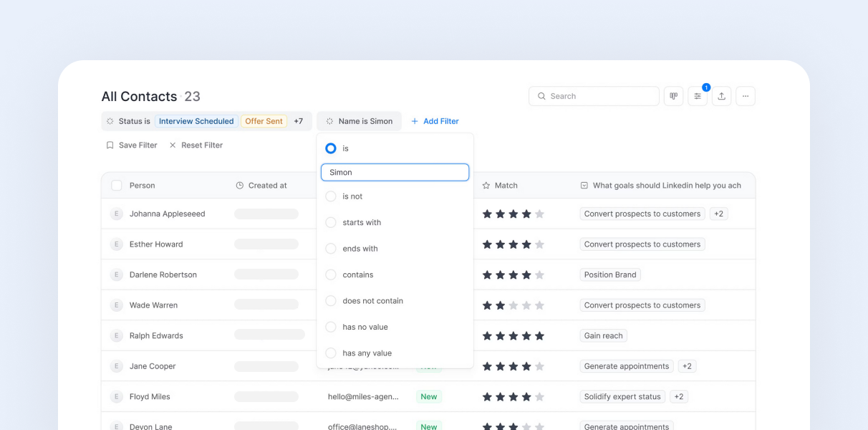The image size is (868, 430).
Task: Select the 'contains' radio option
Action: coord(331,274)
